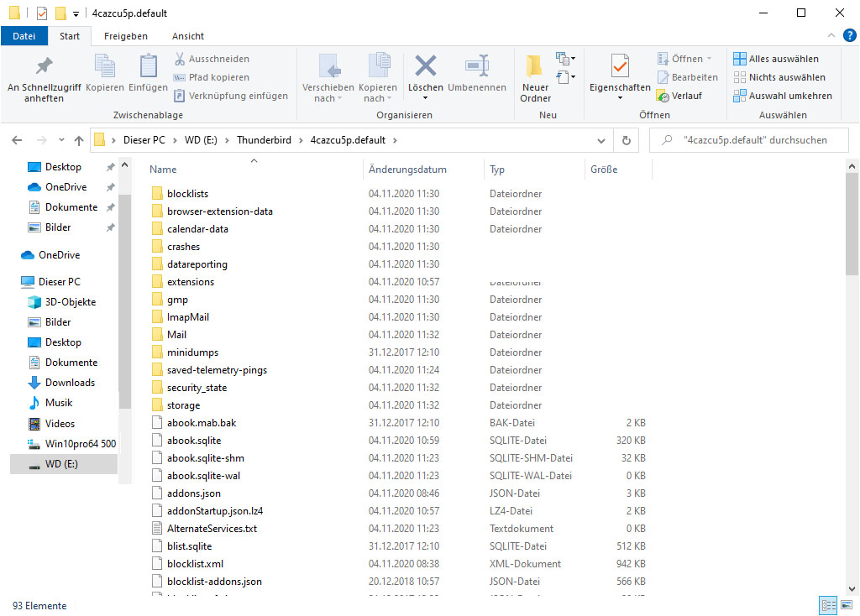Switch to details view in status bar

[827, 605]
